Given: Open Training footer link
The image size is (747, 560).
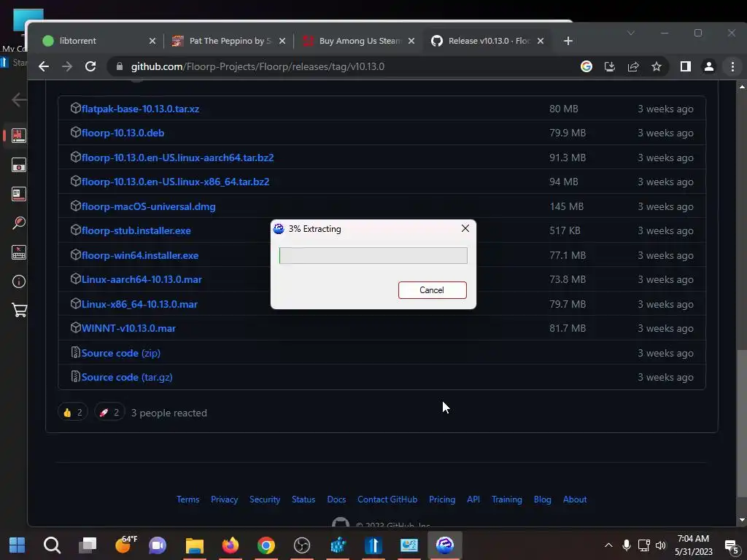Looking at the screenshot, I should tap(507, 499).
